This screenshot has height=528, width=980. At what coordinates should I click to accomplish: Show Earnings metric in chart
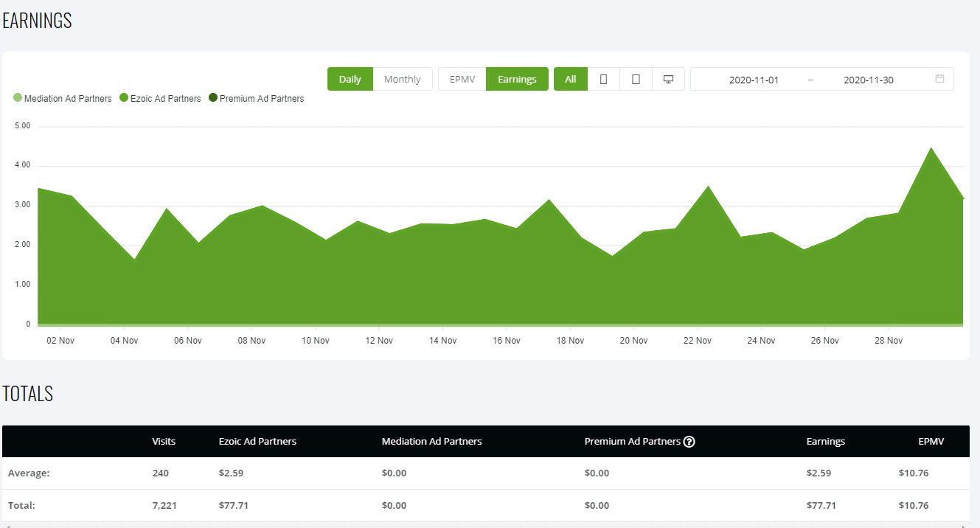tap(517, 79)
